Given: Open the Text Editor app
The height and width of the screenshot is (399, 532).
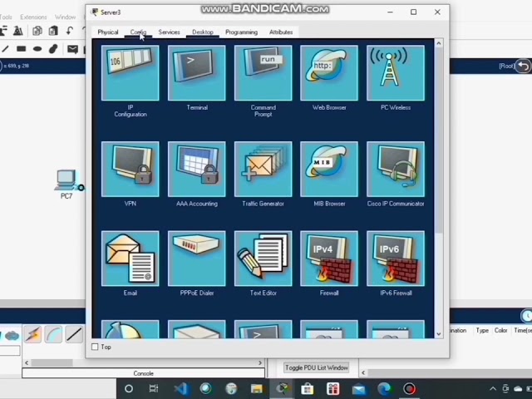Looking at the screenshot, I should (263, 259).
